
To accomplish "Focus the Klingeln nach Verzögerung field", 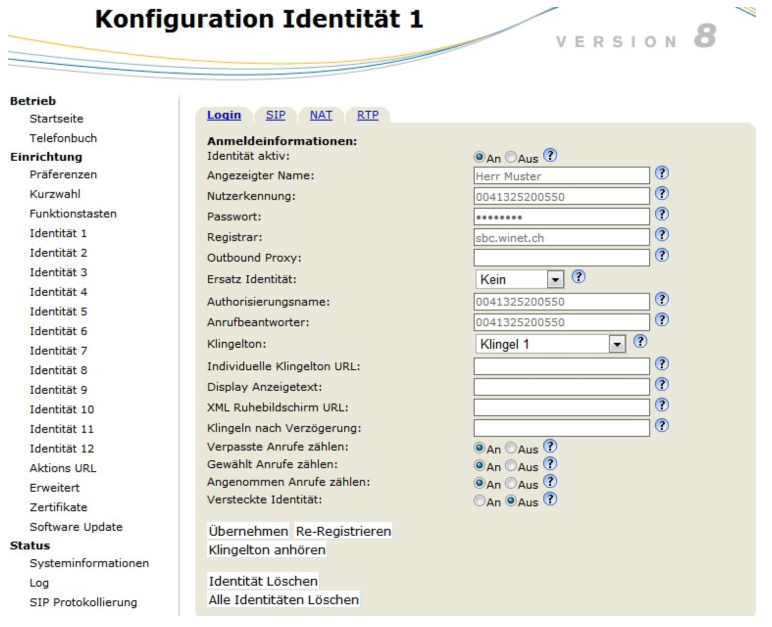I will pyautogui.click(x=561, y=428).
